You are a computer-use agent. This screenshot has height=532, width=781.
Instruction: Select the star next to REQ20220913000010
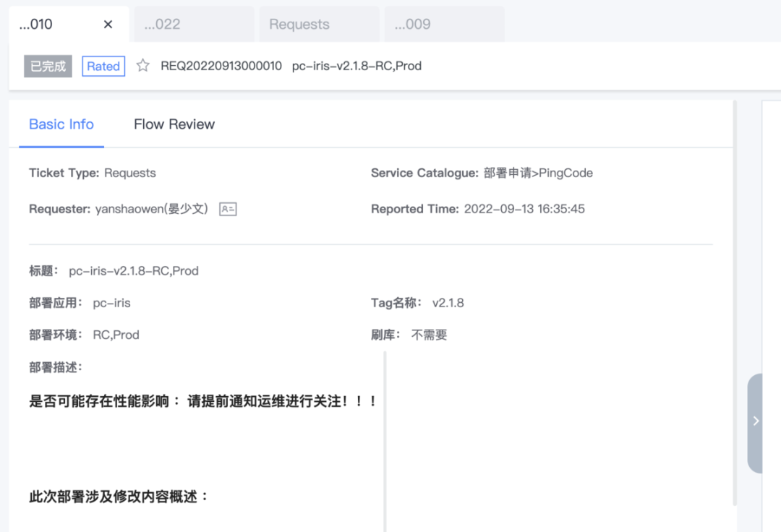point(142,66)
